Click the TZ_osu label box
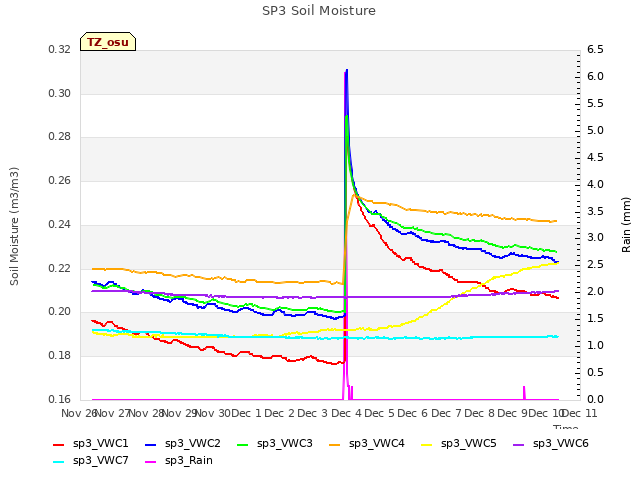The image size is (640, 480). (108, 42)
